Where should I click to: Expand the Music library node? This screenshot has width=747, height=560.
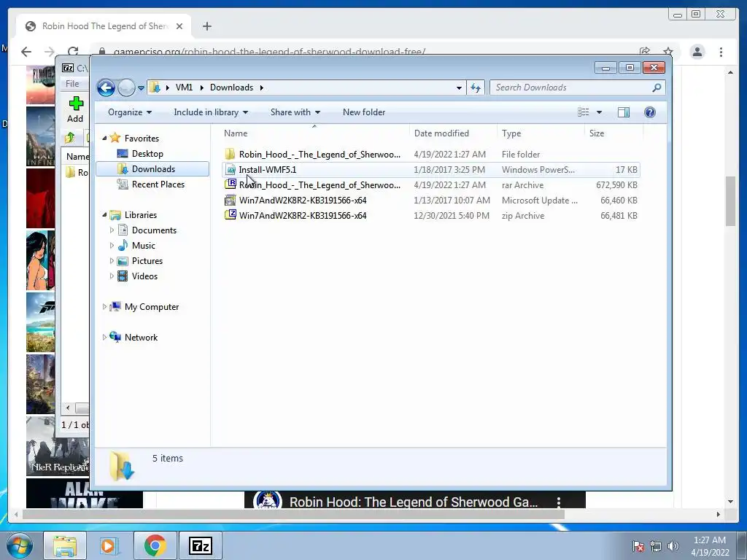[x=112, y=246]
